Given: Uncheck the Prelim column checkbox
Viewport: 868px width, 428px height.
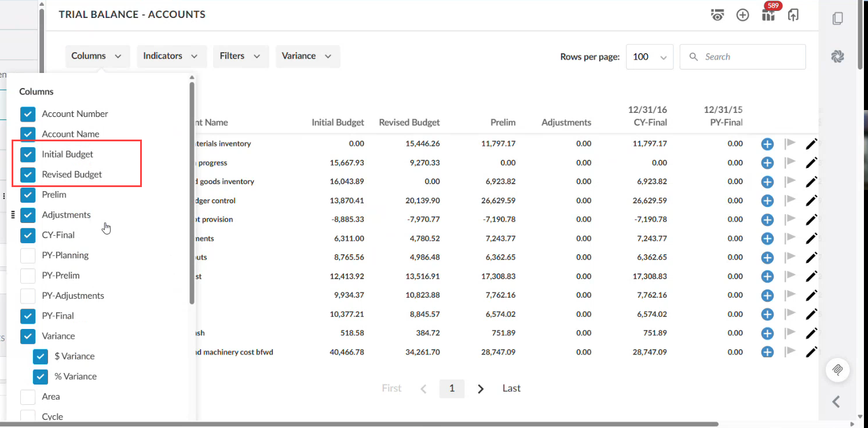Looking at the screenshot, I should point(28,195).
